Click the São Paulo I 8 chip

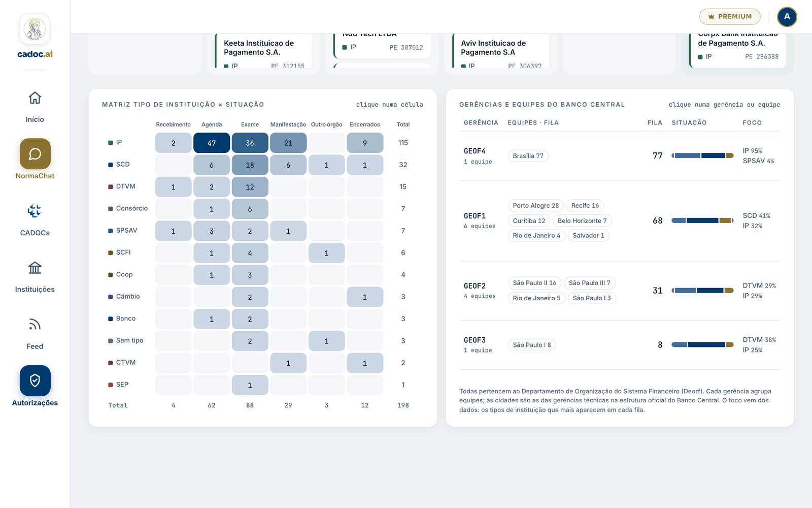[531, 345]
